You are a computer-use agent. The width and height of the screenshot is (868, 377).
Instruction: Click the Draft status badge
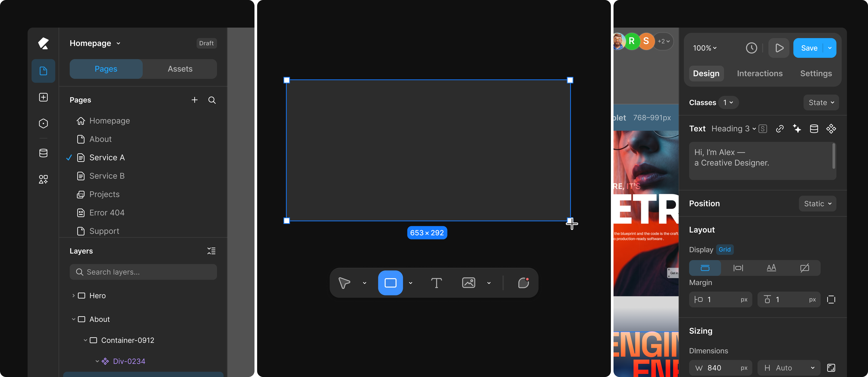click(x=206, y=43)
